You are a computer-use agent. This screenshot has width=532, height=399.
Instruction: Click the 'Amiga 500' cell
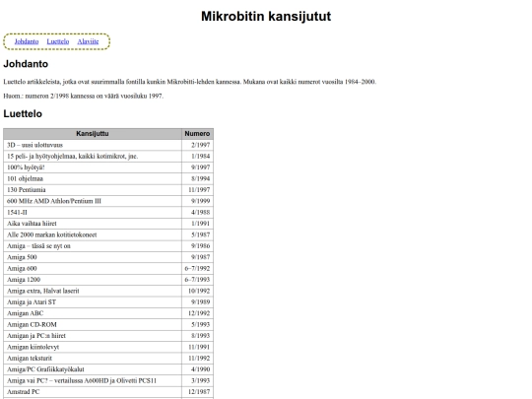[93, 257]
